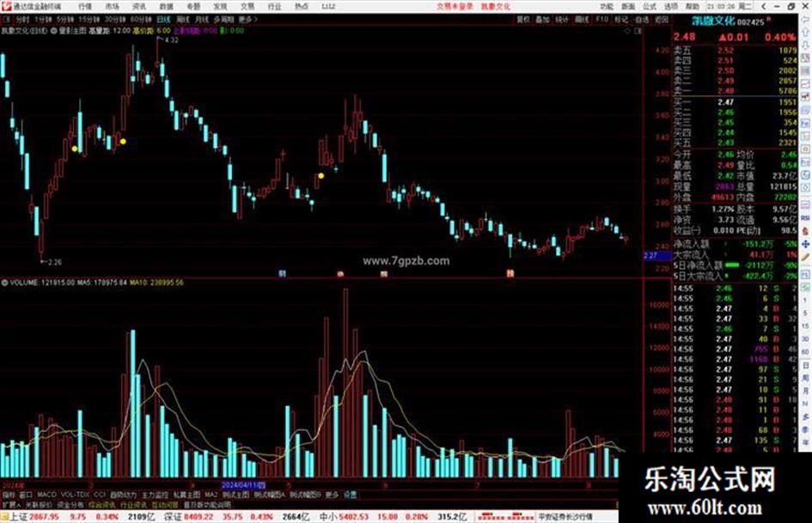Image resolution: width=812 pixels, height=523 pixels.
Task: Click the 叠加 overlay button
Action: (x=542, y=19)
